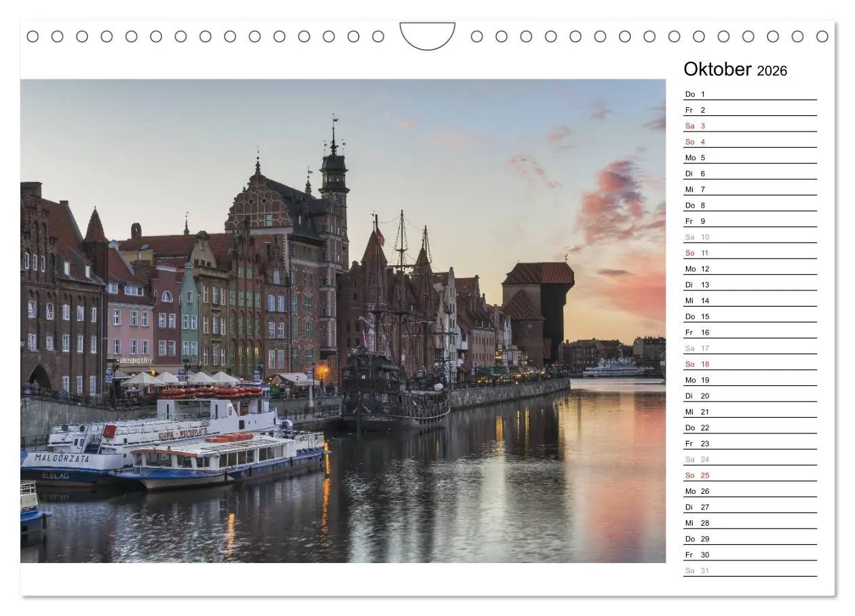Viewport: 855px width, 616px height.
Task: Click the half-moon hanging hole at top center
Action: pos(427,34)
